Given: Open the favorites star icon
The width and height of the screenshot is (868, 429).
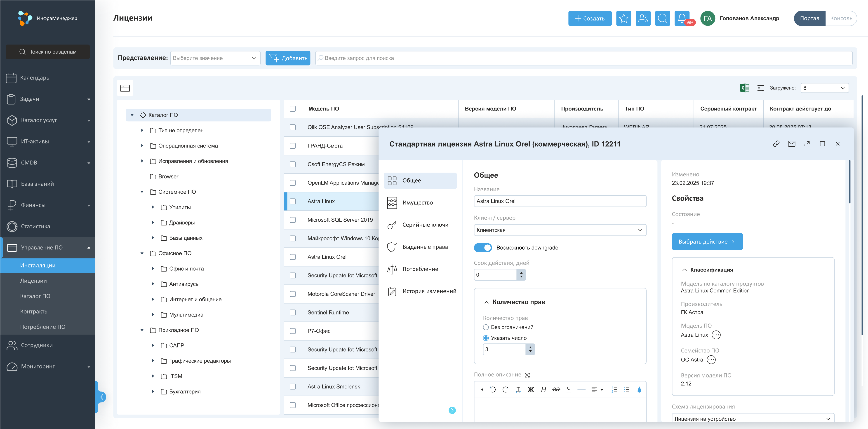Looking at the screenshot, I should click(x=623, y=18).
